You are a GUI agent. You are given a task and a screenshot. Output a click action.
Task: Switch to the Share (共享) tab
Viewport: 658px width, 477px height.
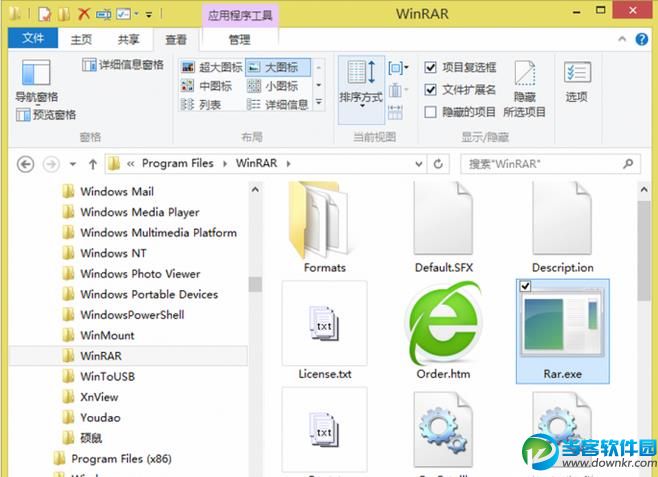[x=128, y=39]
